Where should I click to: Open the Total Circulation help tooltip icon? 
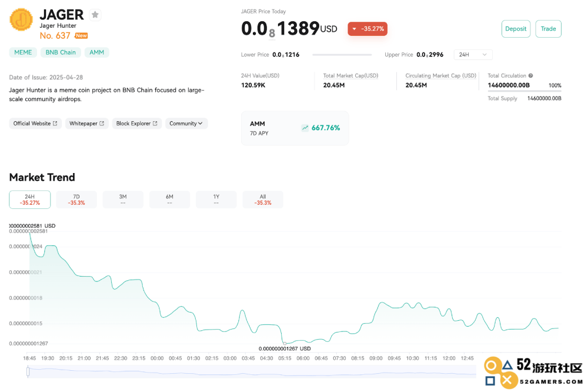point(530,75)
